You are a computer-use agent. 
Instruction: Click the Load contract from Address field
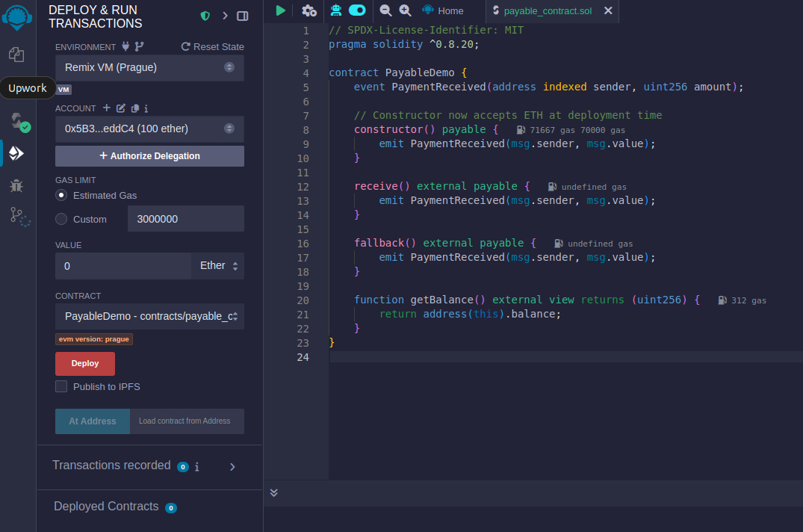187,421
